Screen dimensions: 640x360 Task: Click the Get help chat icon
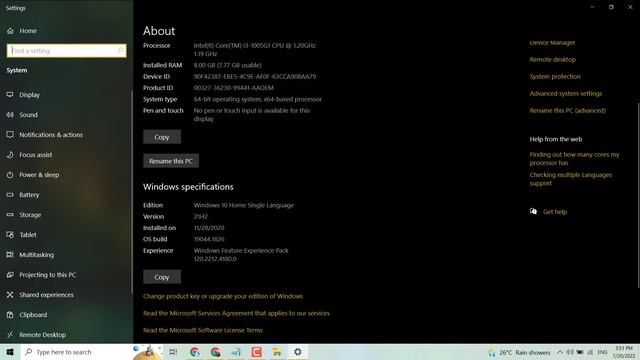533,211
